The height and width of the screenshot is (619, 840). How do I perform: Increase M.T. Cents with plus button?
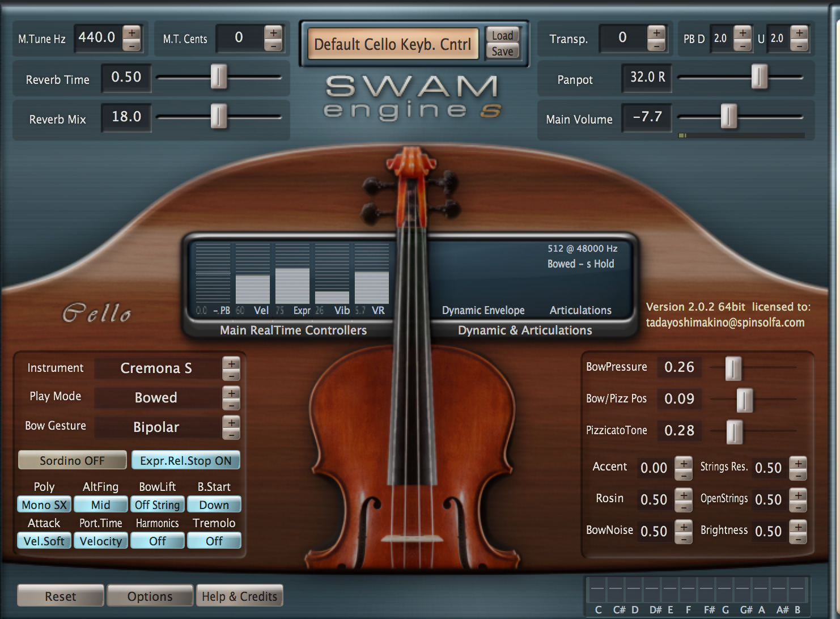click(x=273, y=32)
